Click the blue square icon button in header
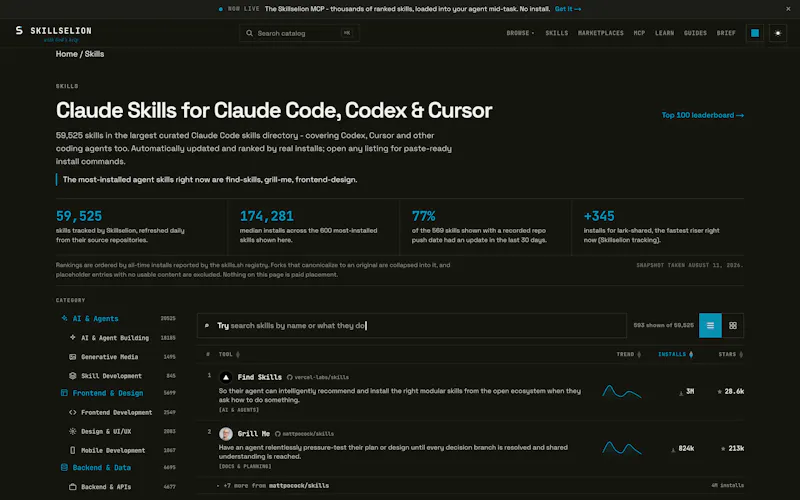The image size is (800, 500). point(755,33)
